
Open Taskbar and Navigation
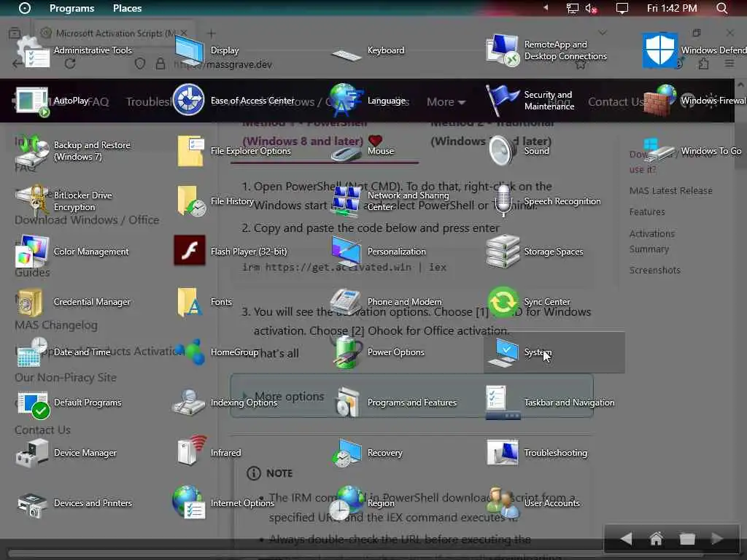(550, 402)
